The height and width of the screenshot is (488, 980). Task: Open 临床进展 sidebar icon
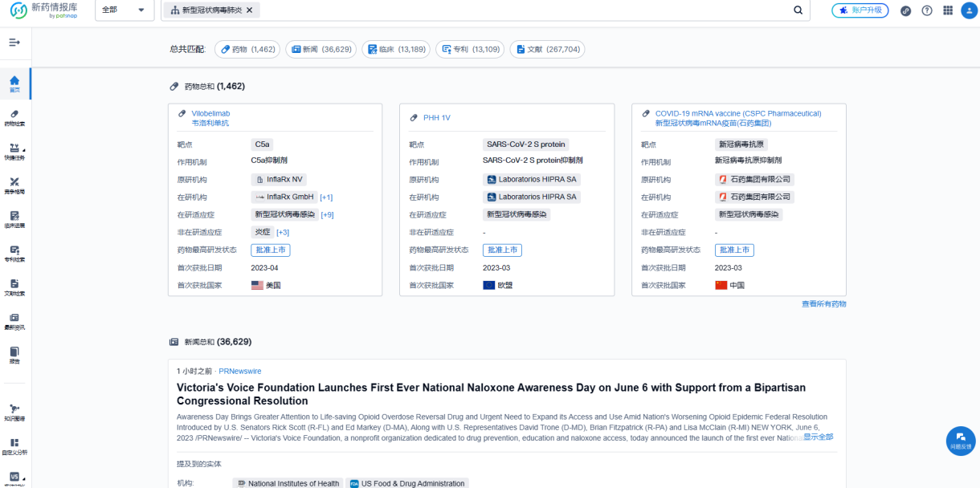pos(14,219)
